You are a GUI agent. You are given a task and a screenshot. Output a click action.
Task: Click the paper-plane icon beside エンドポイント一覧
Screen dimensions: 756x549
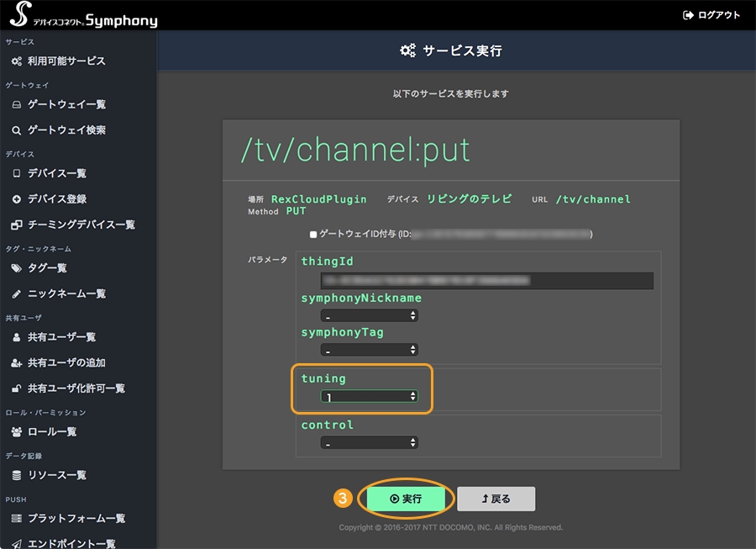(17, 544)
